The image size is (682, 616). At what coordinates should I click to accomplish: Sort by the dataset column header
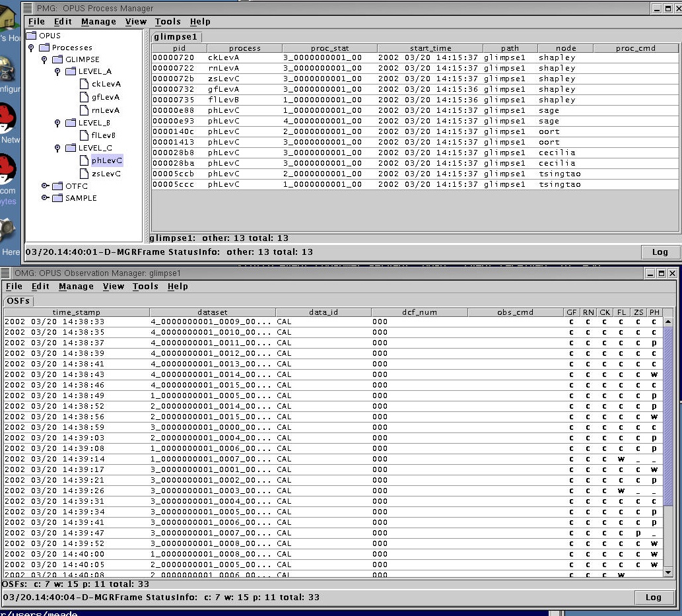coord(212,312)
